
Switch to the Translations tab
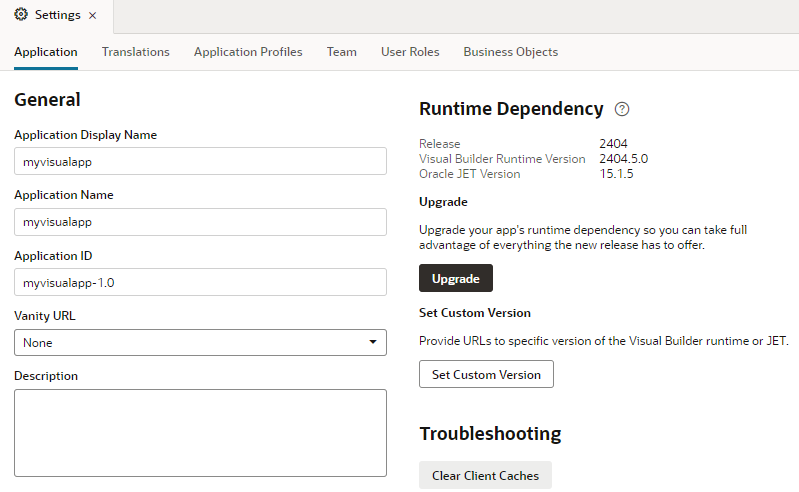[x=136, y=52]
